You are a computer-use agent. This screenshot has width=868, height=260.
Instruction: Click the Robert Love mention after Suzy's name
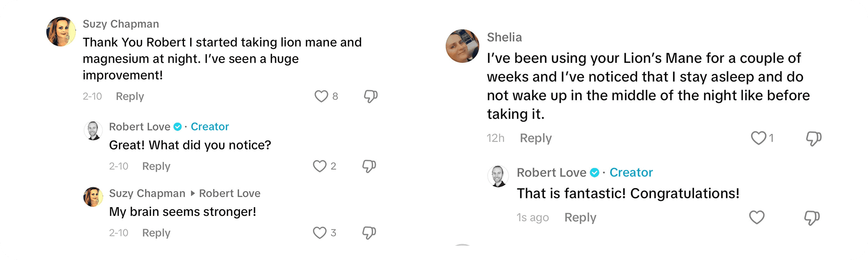[x=230, y=193]
